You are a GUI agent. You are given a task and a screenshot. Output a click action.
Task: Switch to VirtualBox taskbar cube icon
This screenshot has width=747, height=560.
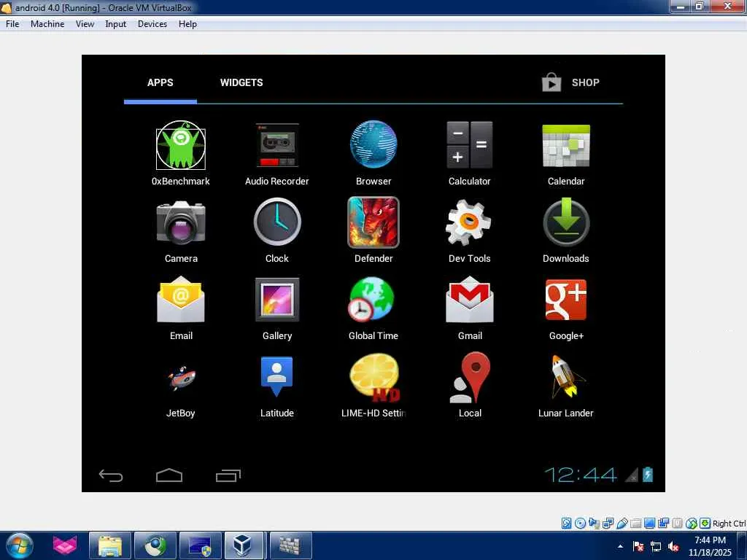point(243,545)
